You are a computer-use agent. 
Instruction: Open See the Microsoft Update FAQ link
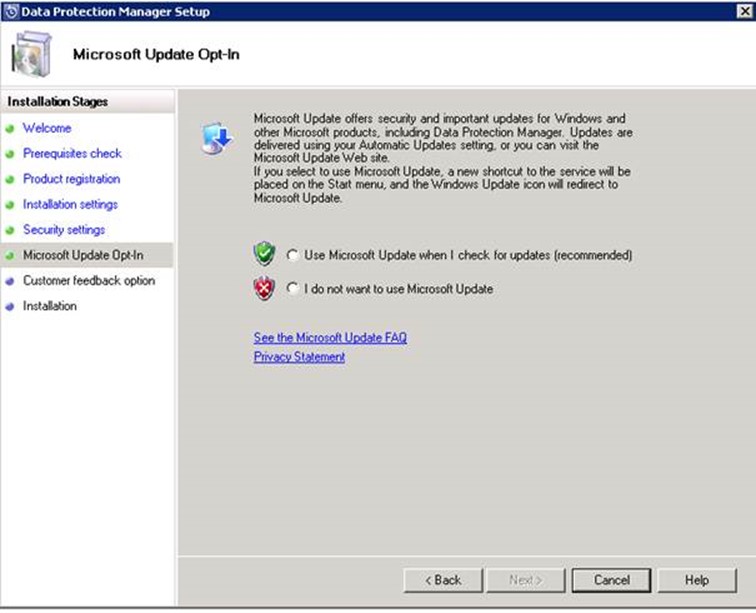[330, 338]
